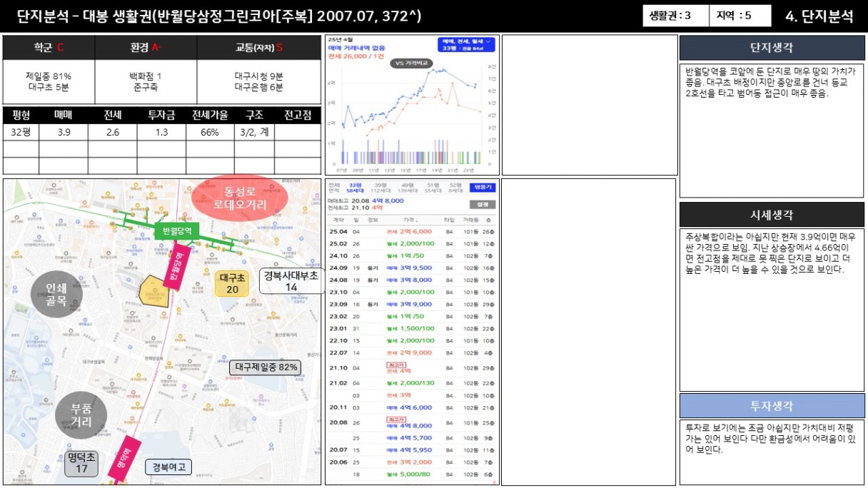Click the 전고점 column header
Image resolution: width=868 pixels, height=488 pixels.
(x=298, y=114)
